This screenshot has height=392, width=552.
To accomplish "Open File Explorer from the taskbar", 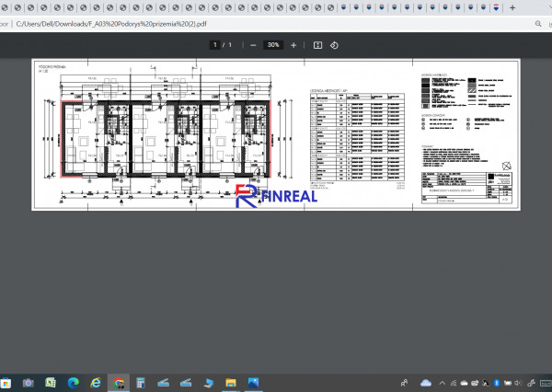I will (x=231, y=383).
